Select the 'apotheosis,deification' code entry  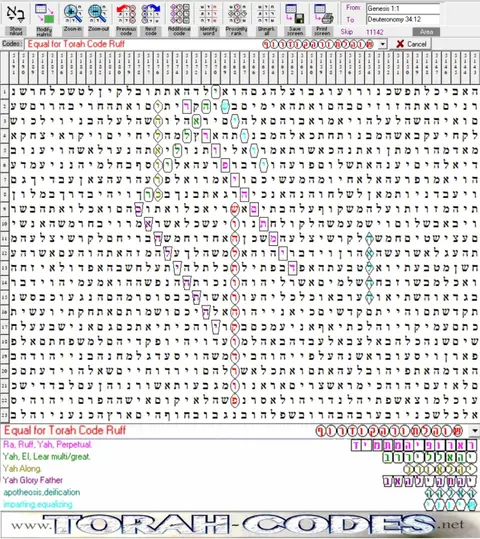pos(42,492)
